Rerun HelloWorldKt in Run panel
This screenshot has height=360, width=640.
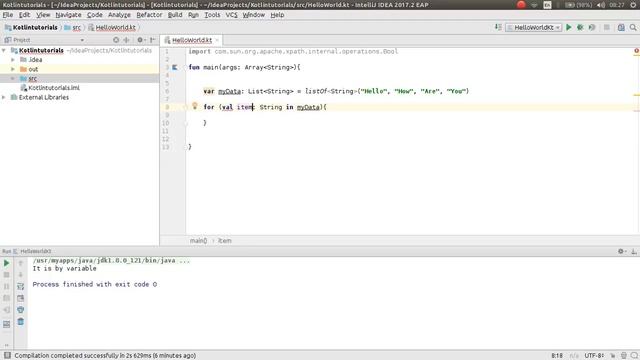point(7,263)
